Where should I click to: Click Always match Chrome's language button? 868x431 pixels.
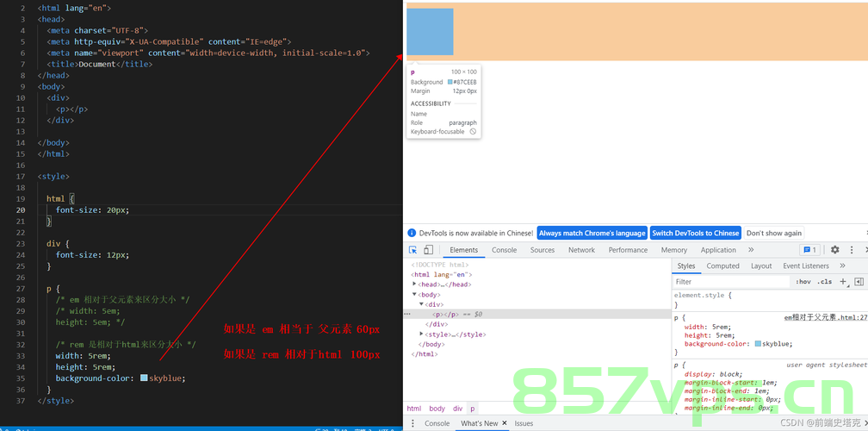point(592,234)
